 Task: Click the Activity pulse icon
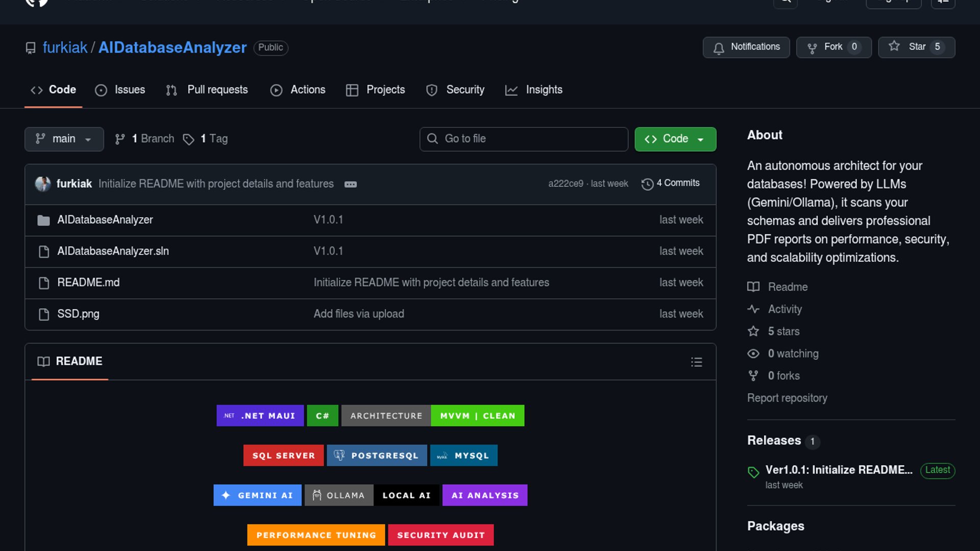[x=753, y=309]
